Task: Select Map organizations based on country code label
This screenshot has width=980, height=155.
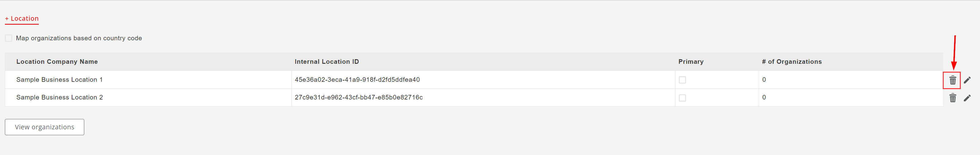Action: click(79, 38)
